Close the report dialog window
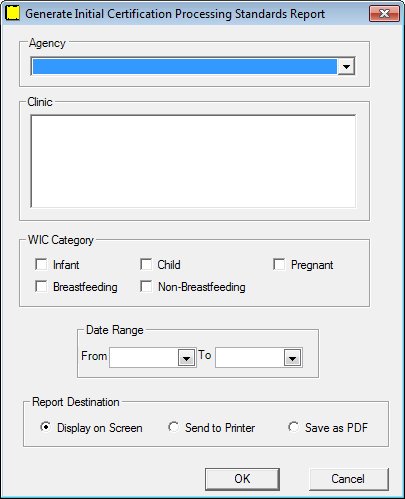The image size is (405, 499). point(384,14)
